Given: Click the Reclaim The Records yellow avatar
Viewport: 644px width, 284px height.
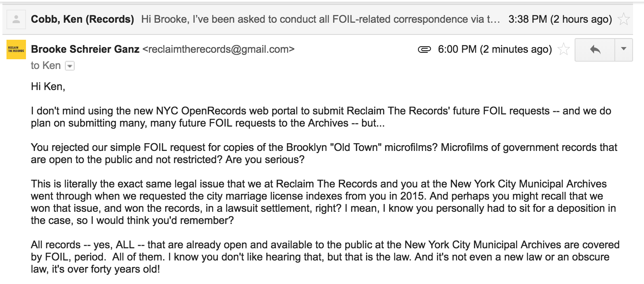Looking at the screenshot, I should click(x=16, y=50).
